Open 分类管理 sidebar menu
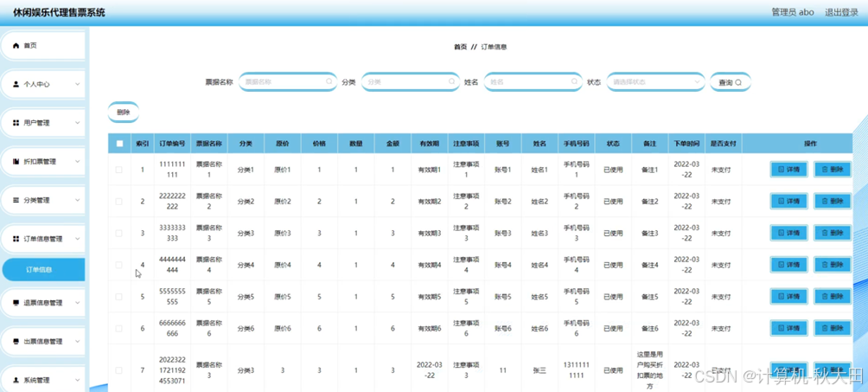Screen dimensions: 868x392 click(44, 200)
